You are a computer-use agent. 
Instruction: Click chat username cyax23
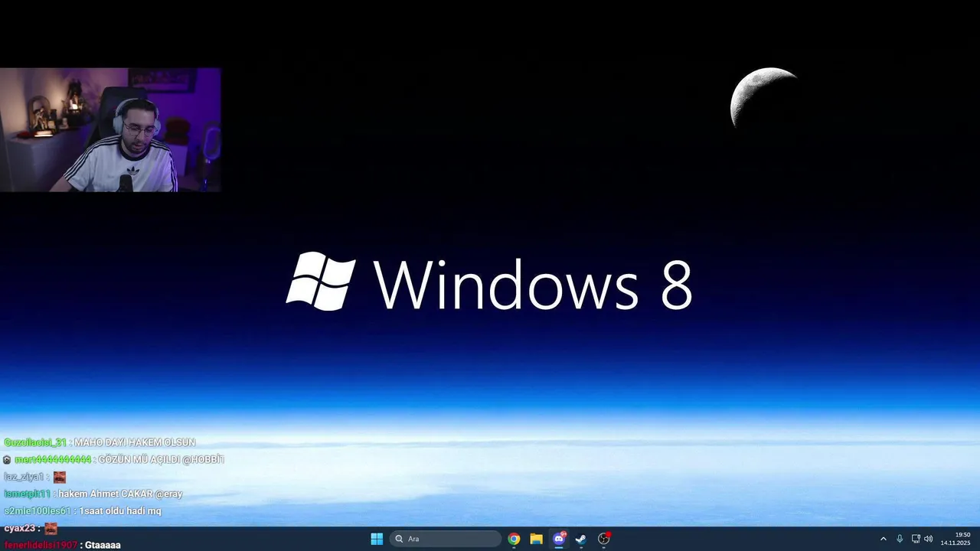coord(20,528)
